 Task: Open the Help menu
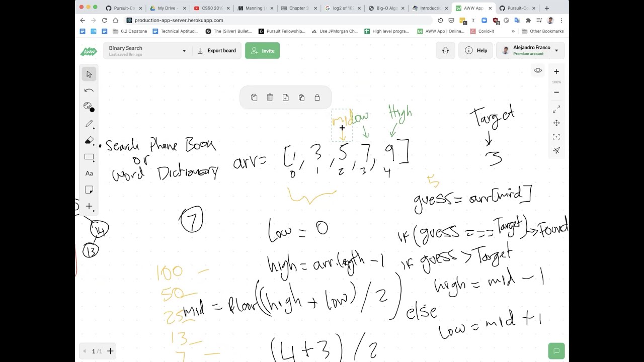(x=476, y=50)
